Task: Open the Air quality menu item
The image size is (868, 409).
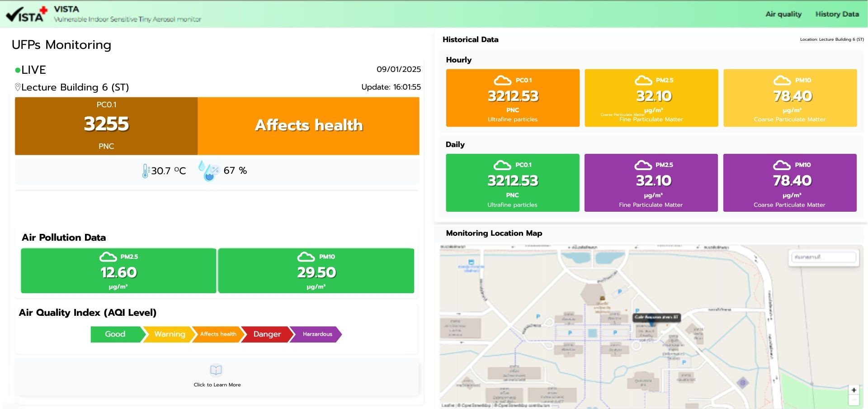Action: point(783,14)
